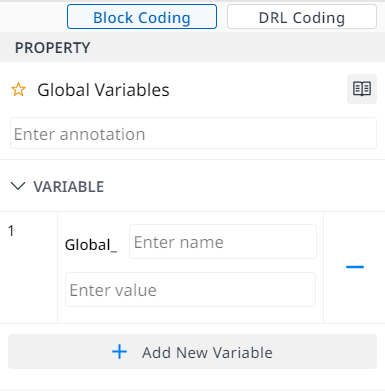Viewport: 385px width, 391px height.
Task: Click the Add New Variable button
Action: (x=192, y=352)
